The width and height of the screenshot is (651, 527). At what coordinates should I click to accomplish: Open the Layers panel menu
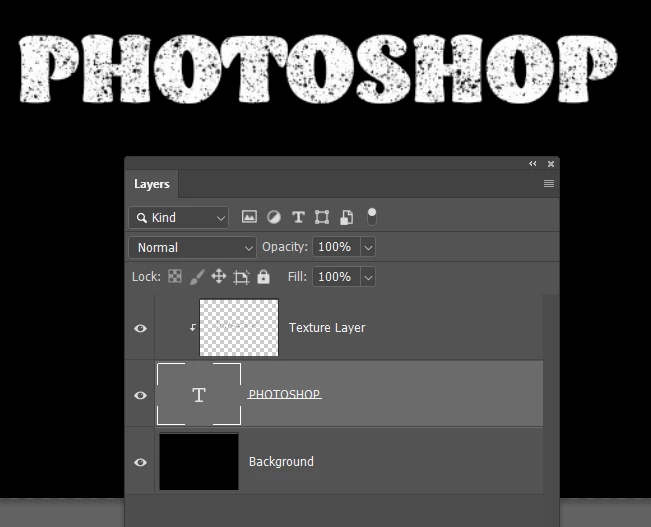click(x=549, y=184)
